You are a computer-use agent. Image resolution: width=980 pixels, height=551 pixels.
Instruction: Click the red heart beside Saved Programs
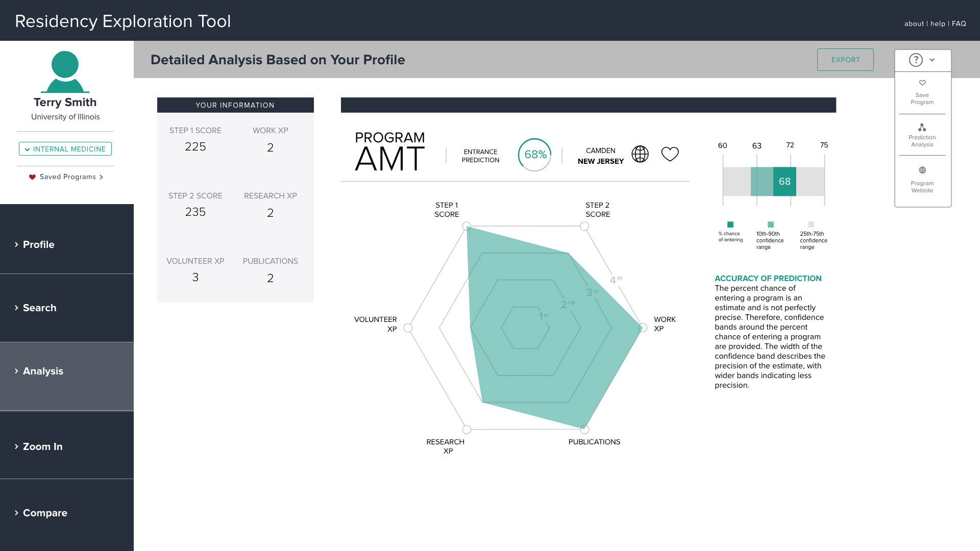click(x=32, y=177)
